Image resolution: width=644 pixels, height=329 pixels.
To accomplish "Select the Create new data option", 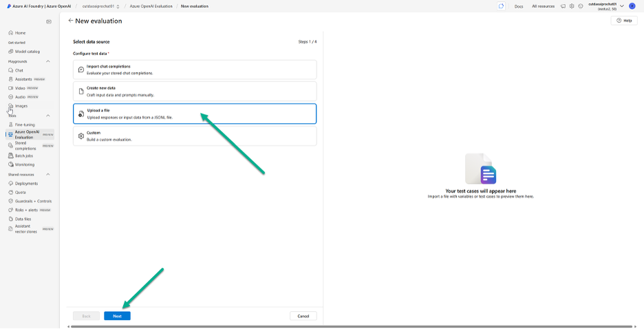I will pyautogui.click(x=195, y=91).
